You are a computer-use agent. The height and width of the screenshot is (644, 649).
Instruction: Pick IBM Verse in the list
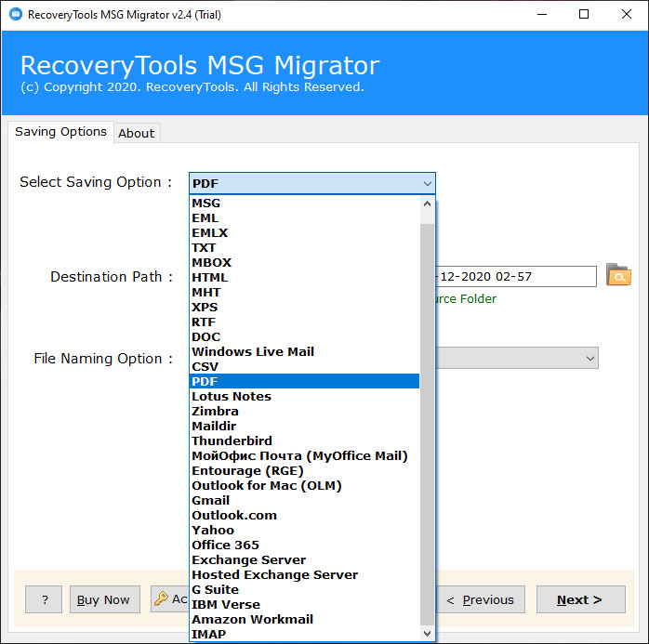click(305, 605)
